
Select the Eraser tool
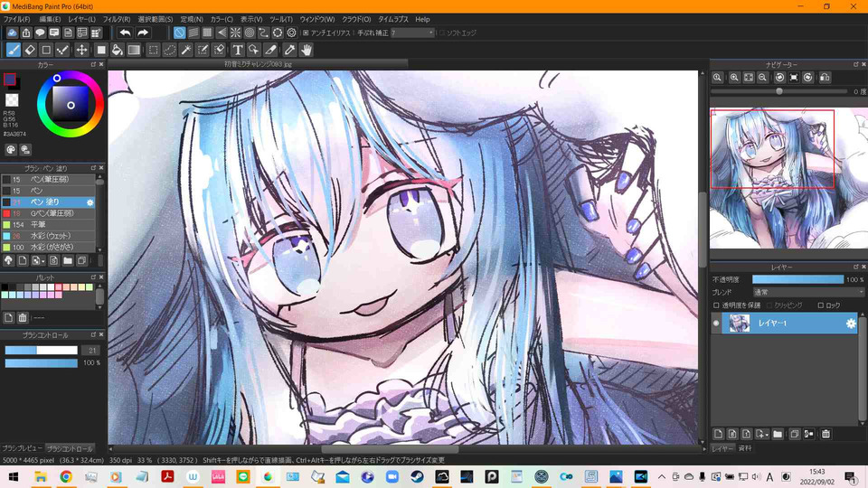pyautogui.click(x=30, y=51)
